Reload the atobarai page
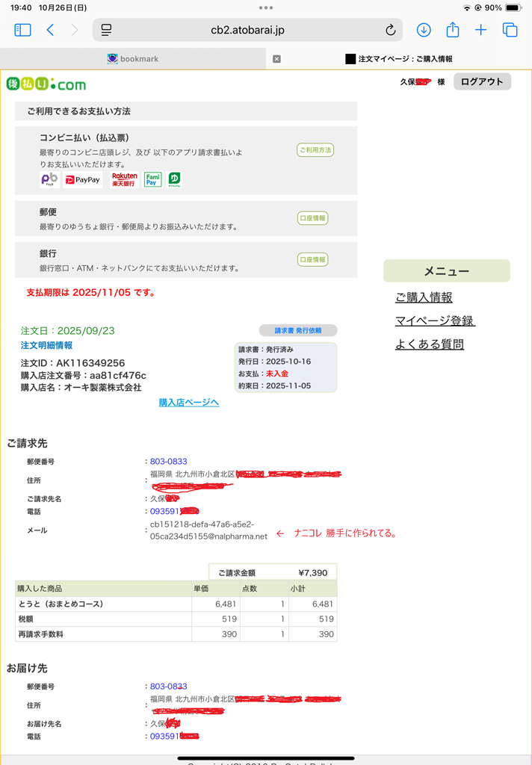532x765 pixels. 391,30
